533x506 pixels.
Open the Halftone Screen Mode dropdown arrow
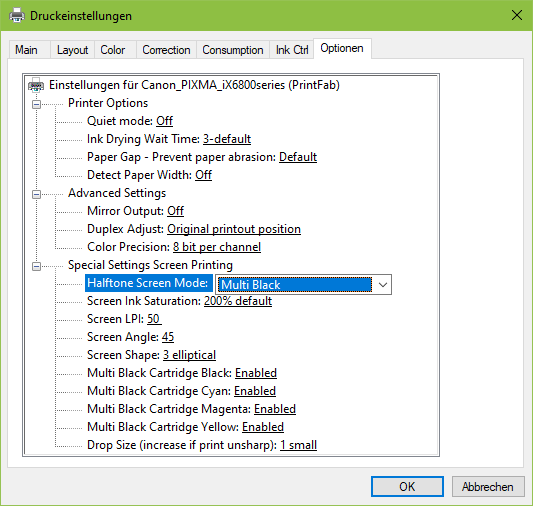pos(383,284)
